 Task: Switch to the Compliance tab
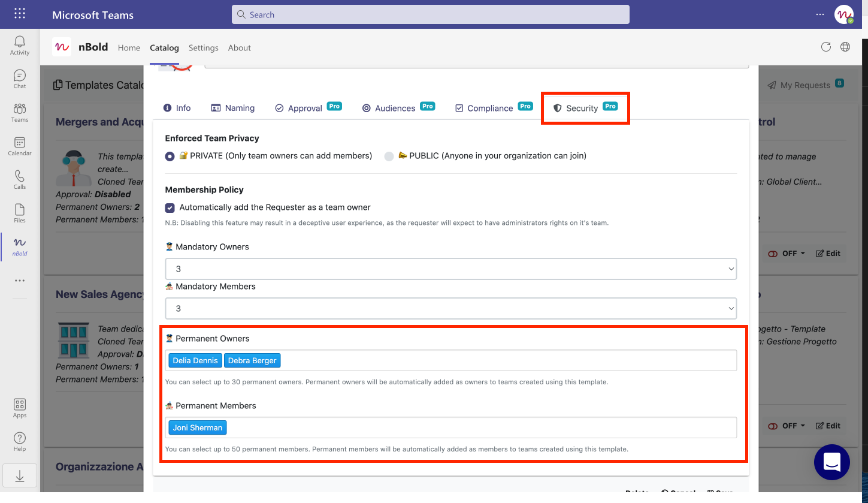coord(484,108)
